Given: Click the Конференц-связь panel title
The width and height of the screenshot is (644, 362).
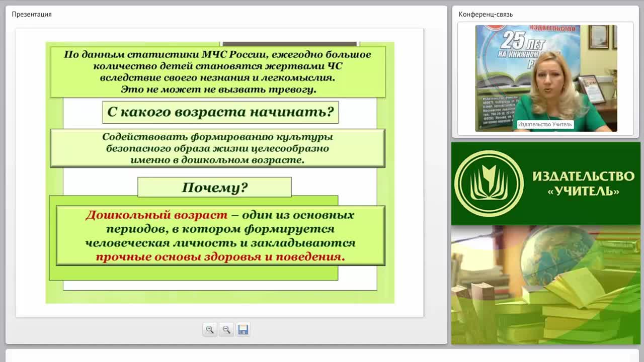Looking at the screenshot, I should 486,14.
